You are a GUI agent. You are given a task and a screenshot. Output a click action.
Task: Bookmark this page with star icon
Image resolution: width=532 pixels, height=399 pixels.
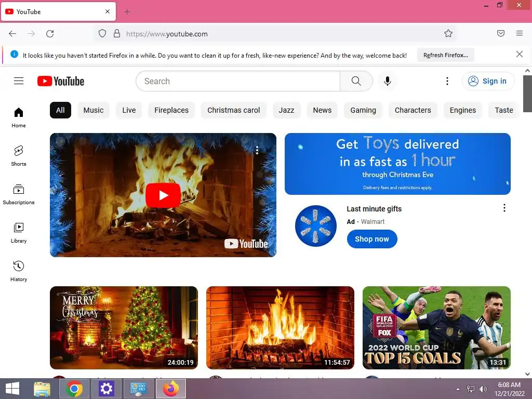coord(448,33)
